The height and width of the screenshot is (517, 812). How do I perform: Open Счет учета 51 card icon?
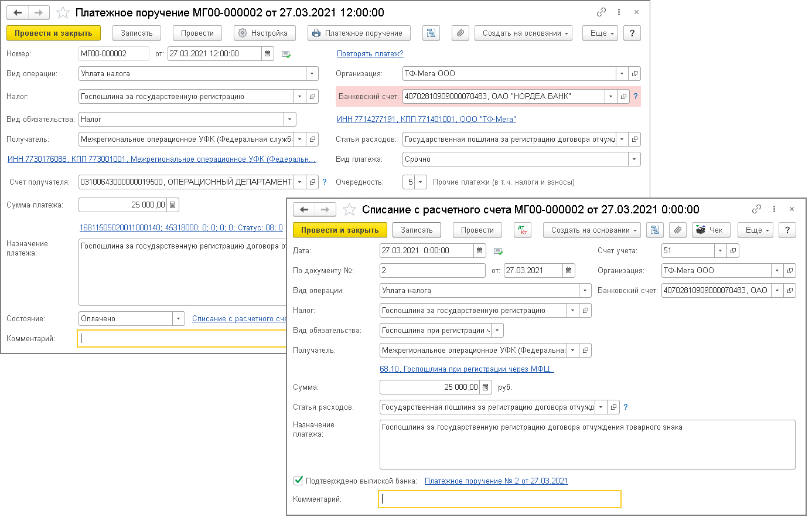pyautogui.click(x=732, y=251)
